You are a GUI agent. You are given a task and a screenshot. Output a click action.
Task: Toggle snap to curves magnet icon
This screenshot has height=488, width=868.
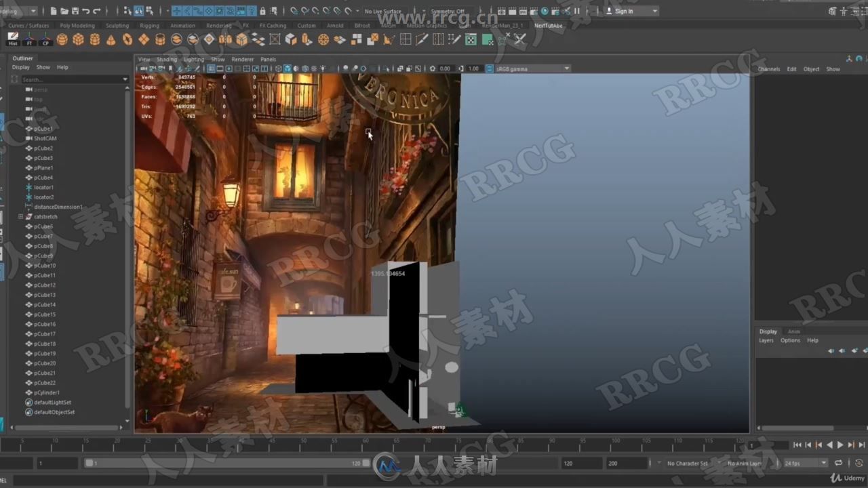point(304,11)
